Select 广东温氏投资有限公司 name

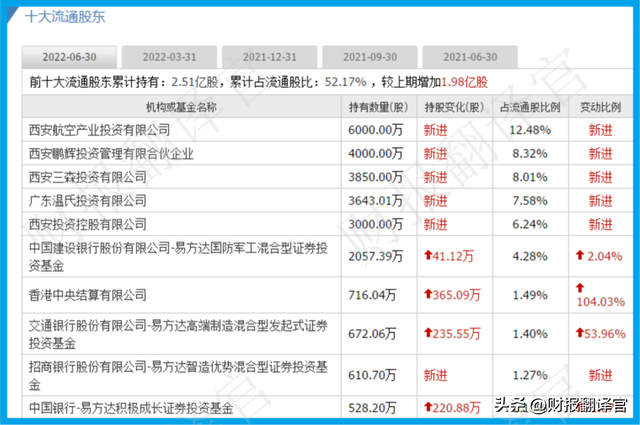(87, 201)
